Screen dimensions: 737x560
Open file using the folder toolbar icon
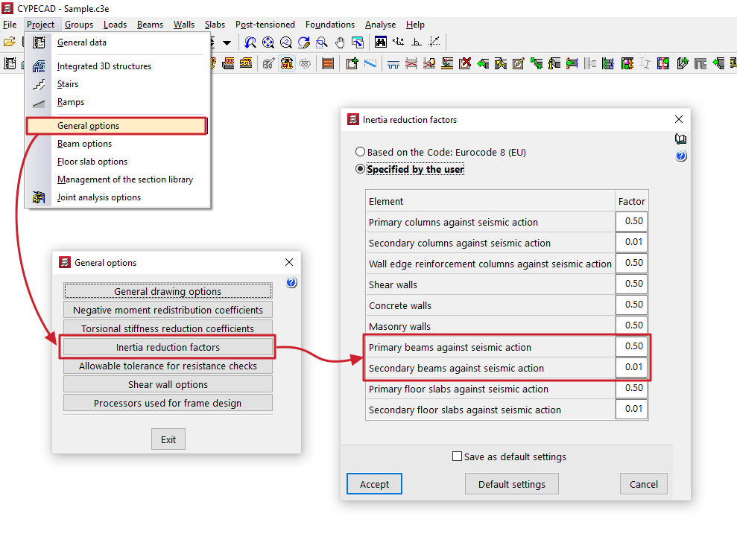10,42
